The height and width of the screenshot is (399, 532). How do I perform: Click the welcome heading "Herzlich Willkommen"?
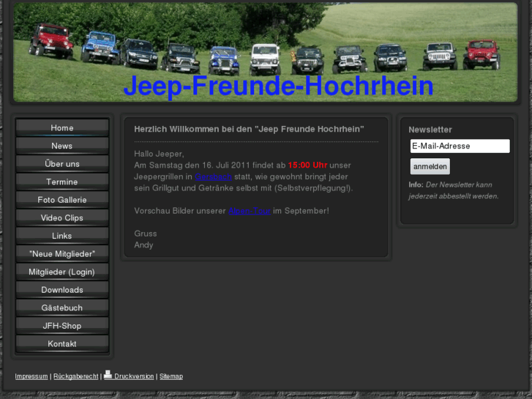pyautogui.click(x=249, y=129)
